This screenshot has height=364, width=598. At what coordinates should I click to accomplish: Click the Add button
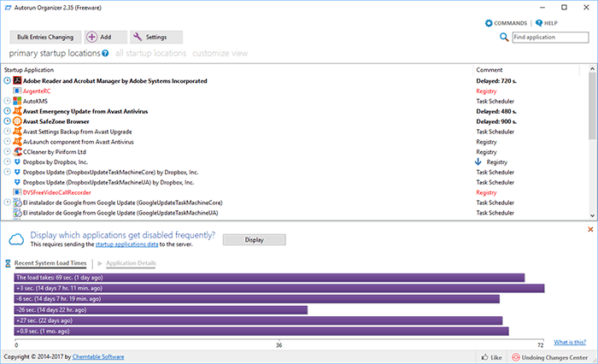[x=106, y=37]
